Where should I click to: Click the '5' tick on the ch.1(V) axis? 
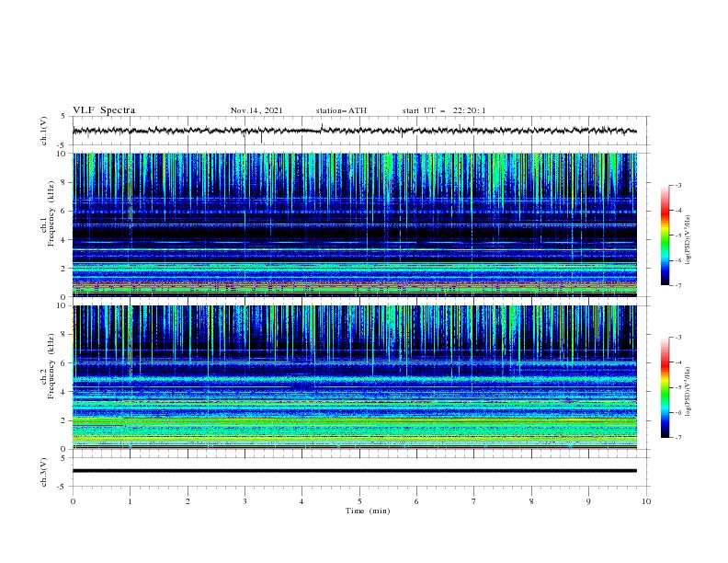coord(63,116)
